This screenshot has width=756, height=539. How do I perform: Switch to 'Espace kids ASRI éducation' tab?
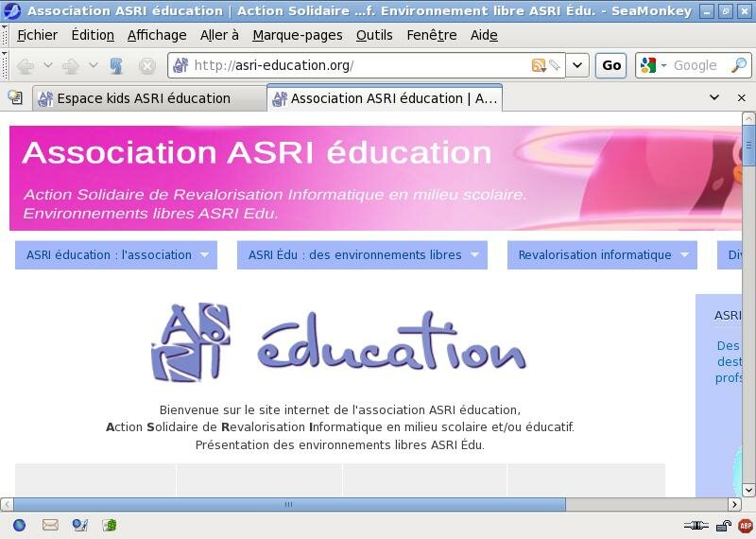(x=149, y=98)
